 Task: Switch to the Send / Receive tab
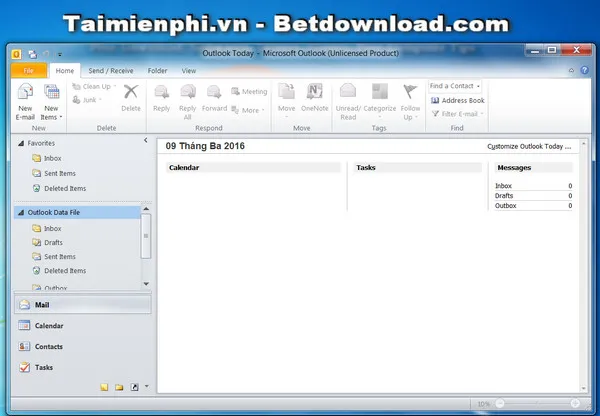(x=111, y=71)
